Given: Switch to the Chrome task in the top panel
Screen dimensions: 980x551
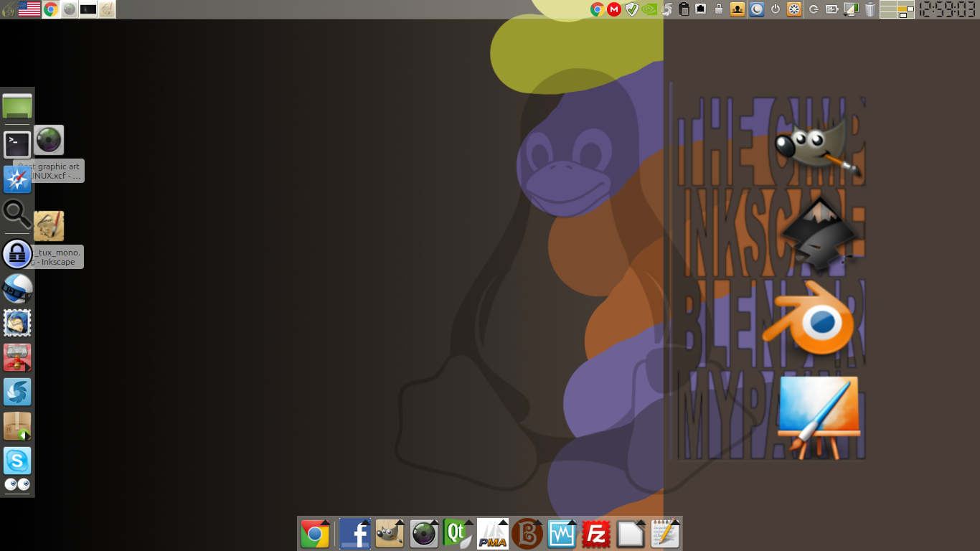Looking at the screenshot, I should [x=51, y=9].
